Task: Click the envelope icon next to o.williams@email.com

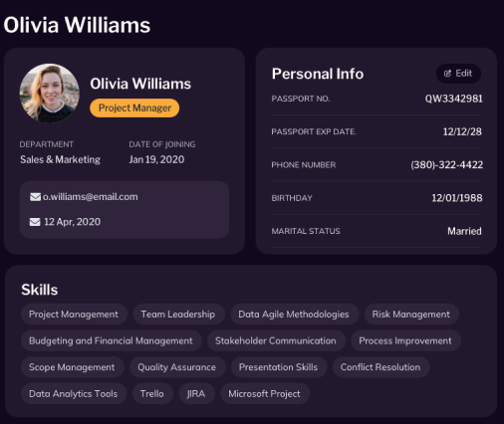Action: point(35,197)
